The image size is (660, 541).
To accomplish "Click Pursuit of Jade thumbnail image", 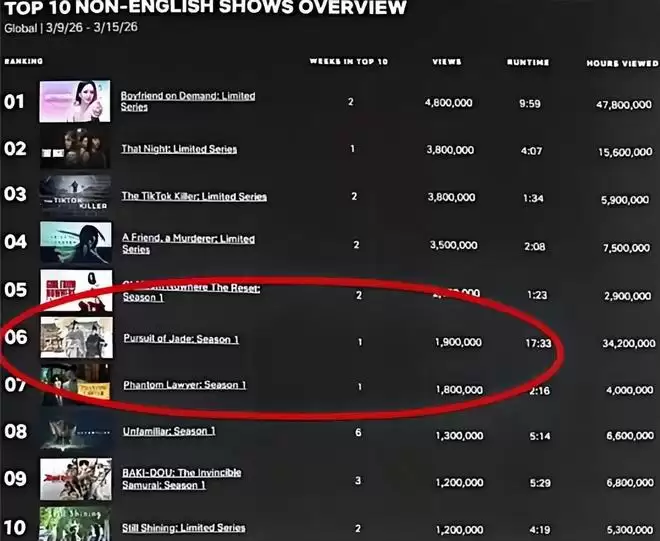I will point(74,338).
